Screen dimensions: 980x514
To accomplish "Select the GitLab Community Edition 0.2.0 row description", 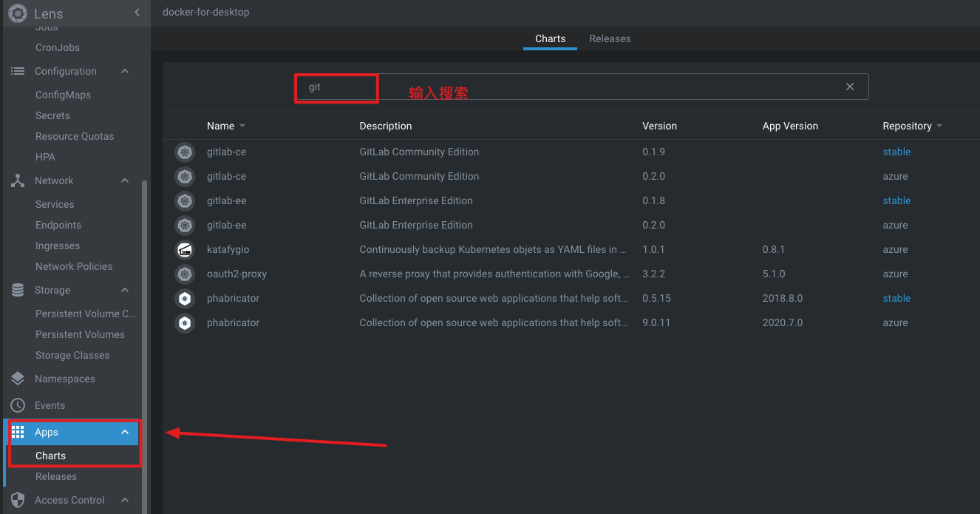I will point(419,176).
